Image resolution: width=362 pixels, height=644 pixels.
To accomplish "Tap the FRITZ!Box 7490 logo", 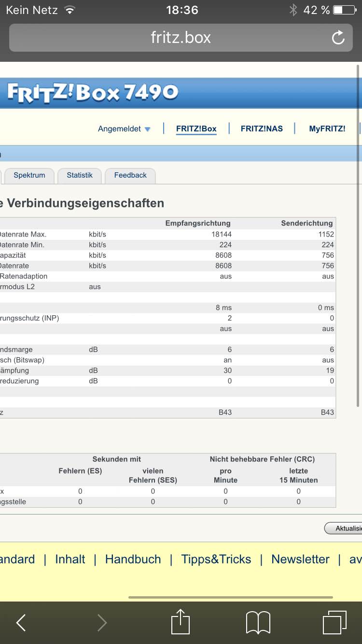I will coord(93,92).
